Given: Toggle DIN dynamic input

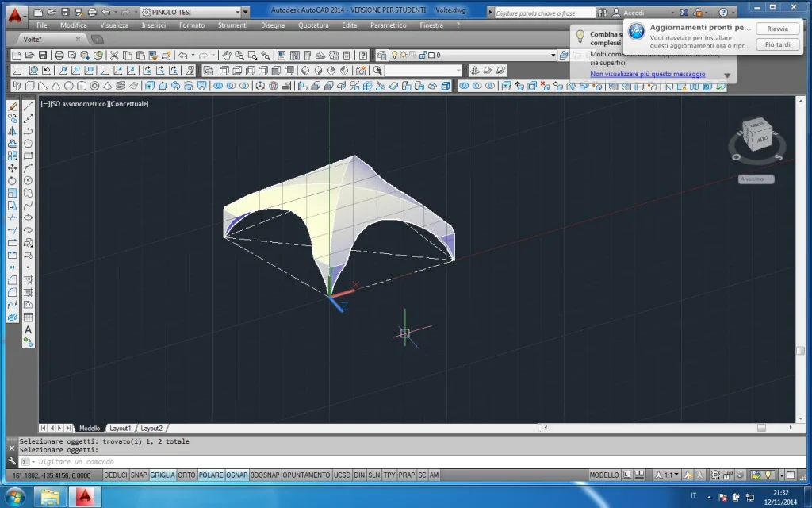Looking at the screenshot, I should (359, 475).
